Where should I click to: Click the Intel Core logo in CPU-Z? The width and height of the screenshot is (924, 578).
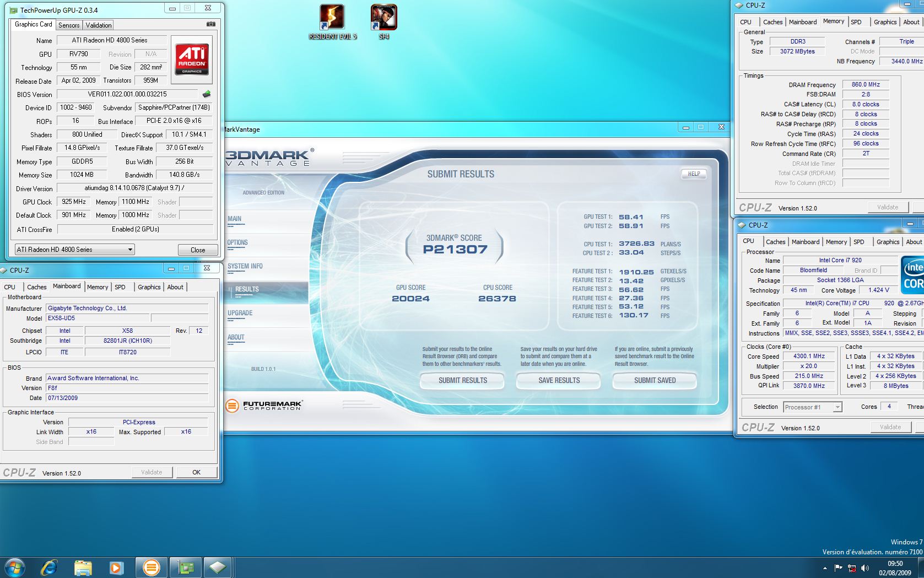point(912,275)
